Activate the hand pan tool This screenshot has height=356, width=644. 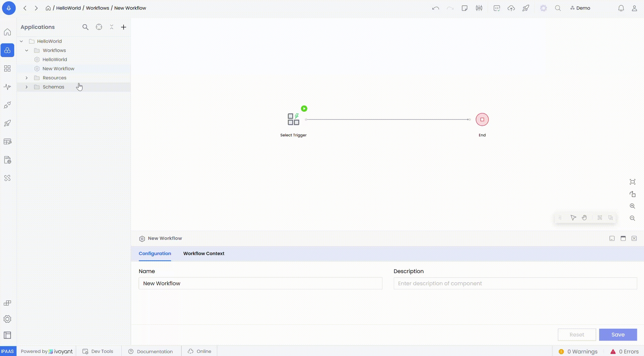pyautogui.click(x=584, y=218)
